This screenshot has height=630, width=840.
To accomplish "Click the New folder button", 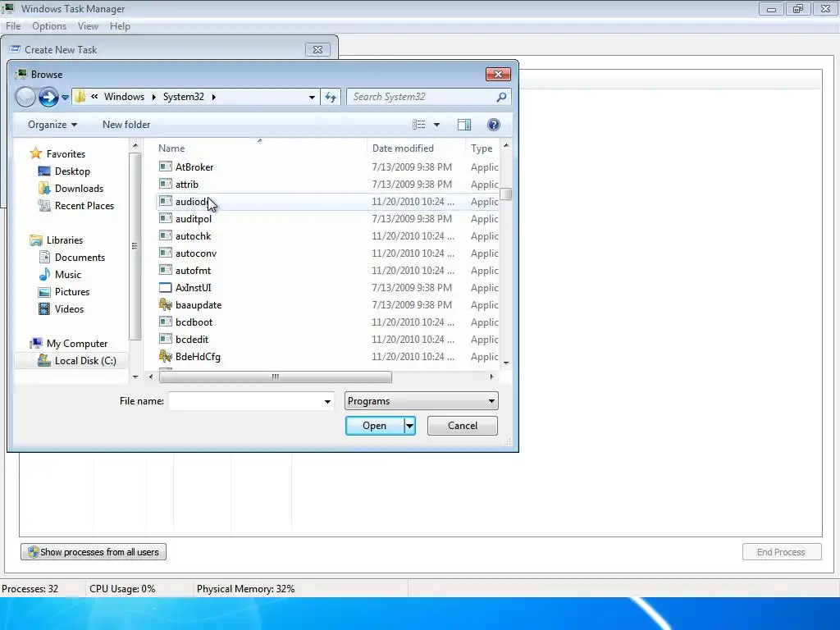I will [126, 125].
